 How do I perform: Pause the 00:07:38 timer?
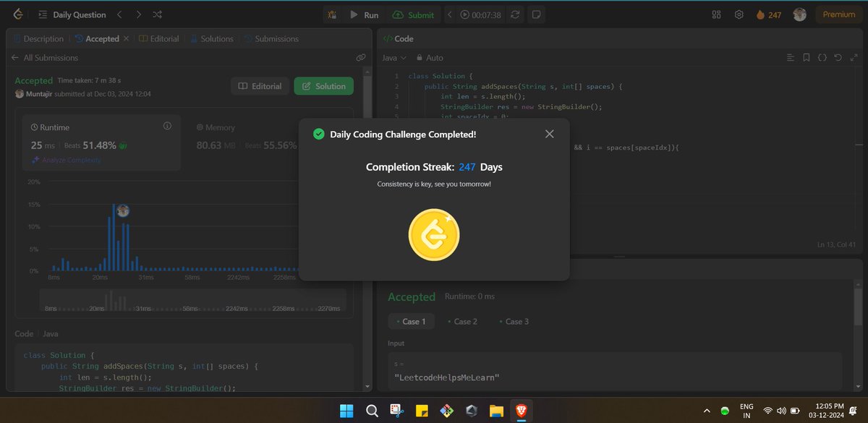tap(464, 14)
